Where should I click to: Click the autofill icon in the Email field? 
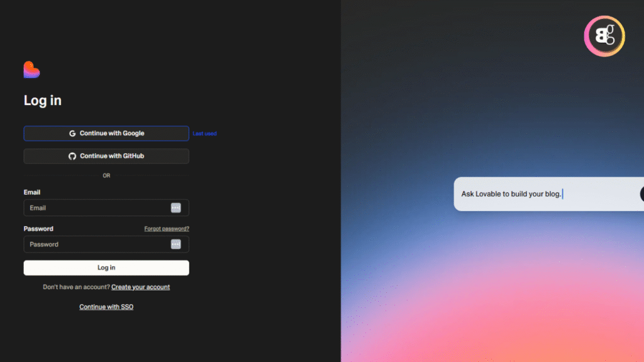click(x=176, y=207)
